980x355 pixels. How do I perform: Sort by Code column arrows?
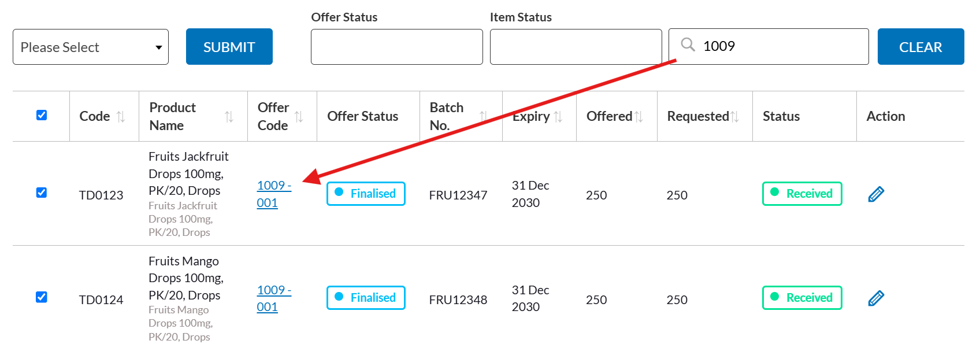pos(121,117)
